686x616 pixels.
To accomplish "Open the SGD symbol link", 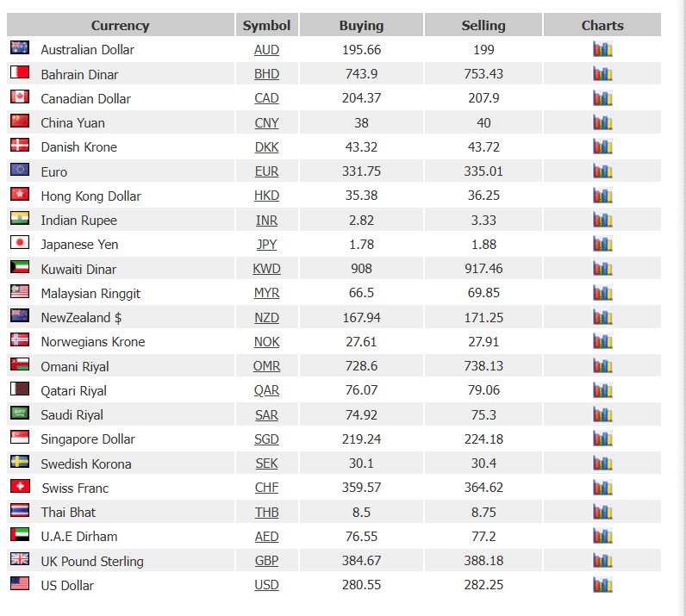I will coord(266,439).
